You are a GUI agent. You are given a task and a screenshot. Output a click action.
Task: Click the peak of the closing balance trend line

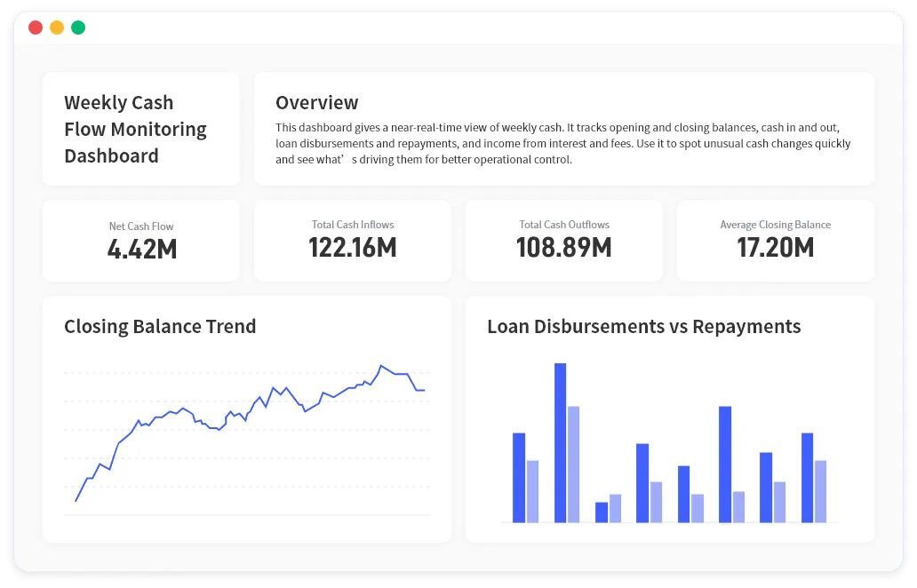[x=382, y=364]
